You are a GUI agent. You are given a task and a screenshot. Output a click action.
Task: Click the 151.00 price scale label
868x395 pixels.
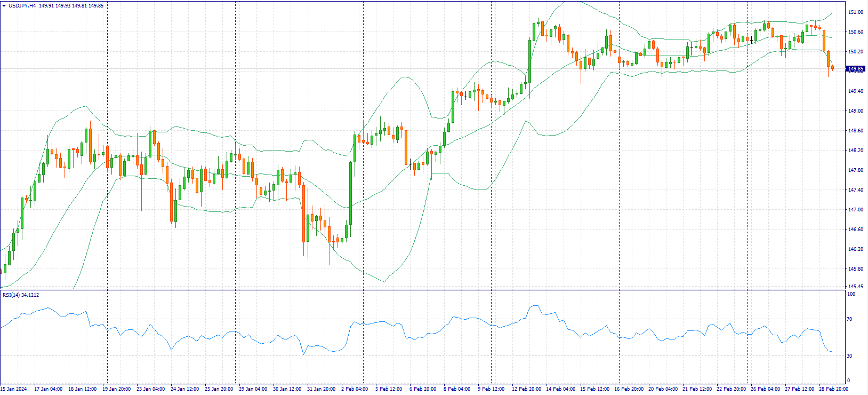point(855,12)
